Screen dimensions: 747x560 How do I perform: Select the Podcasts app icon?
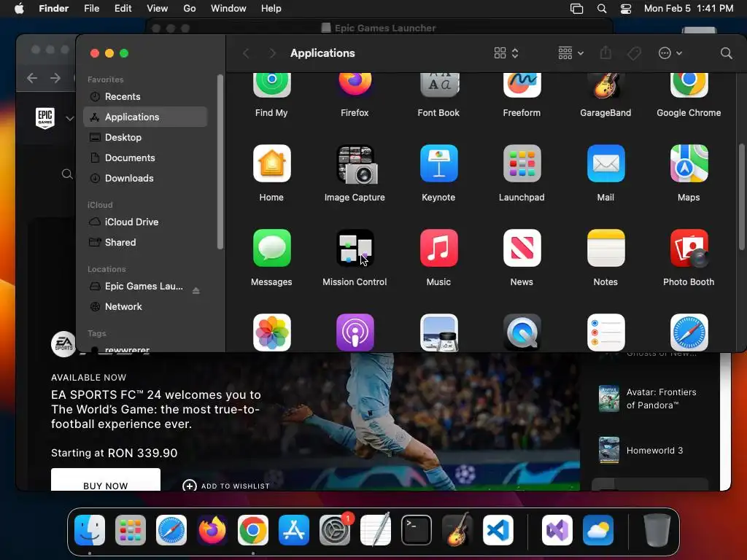tap(355, 332)
